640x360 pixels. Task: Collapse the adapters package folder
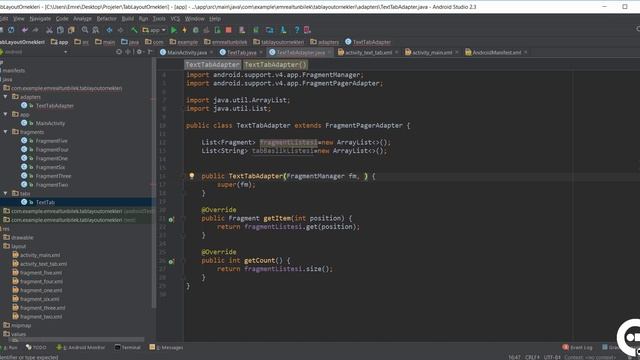tap(5, 97)
